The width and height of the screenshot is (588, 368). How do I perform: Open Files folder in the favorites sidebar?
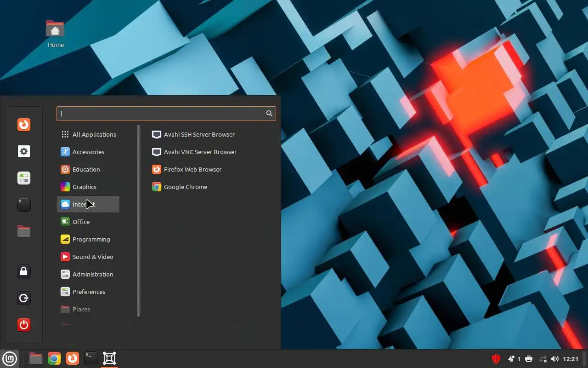[x=24, y=231]
